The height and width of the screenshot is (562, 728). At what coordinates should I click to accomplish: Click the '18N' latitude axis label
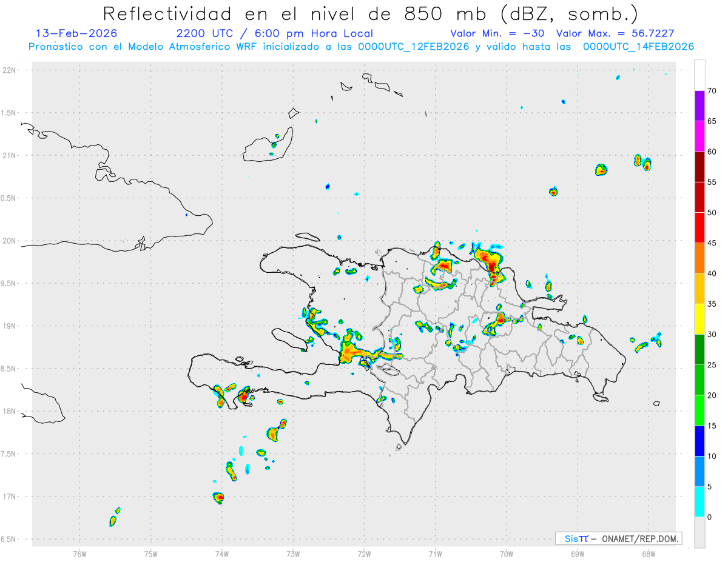pyautogui.click(x=9, y=411)
